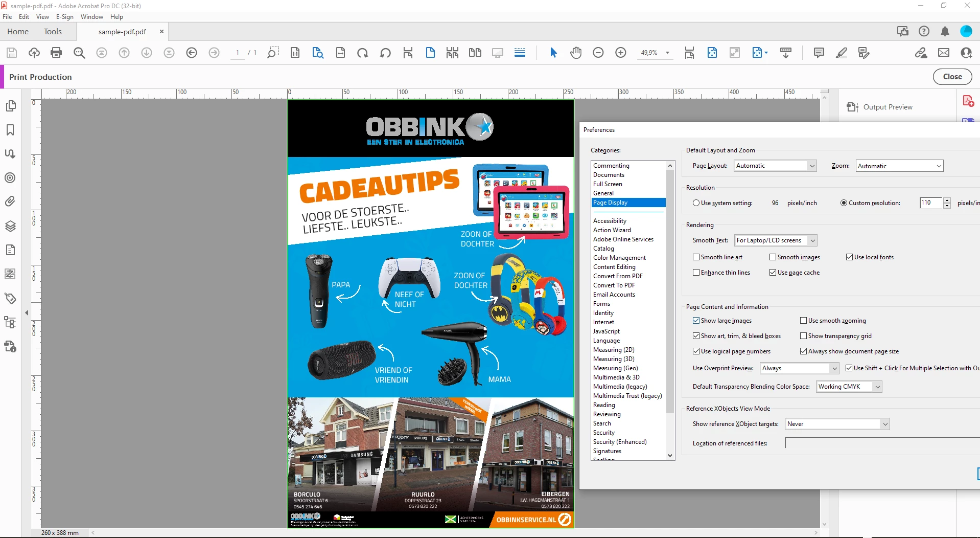Open the File menu
Image resolution: width=980 pixels, height=538 pixels.
coord(7,17)
